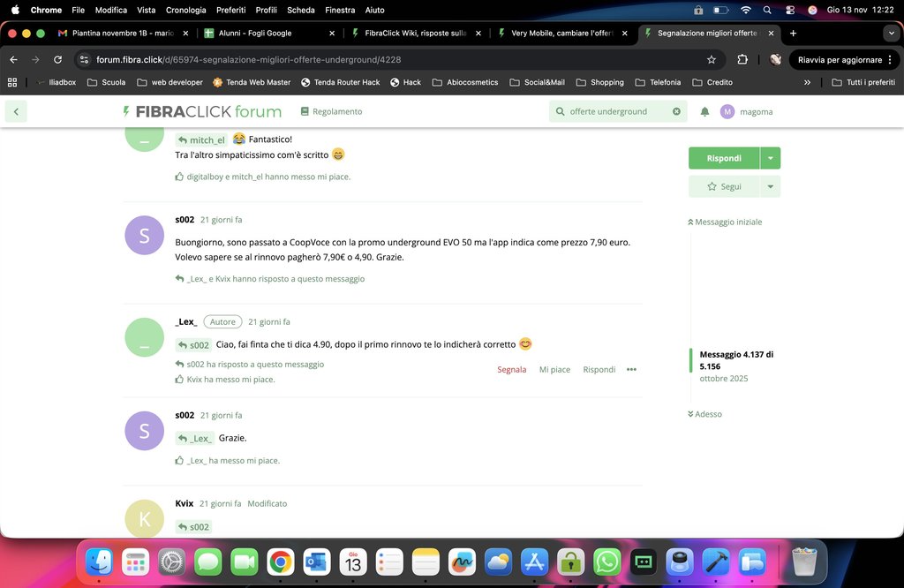
Task: Clear the forum search text
Action: click(x=676, y=111)
